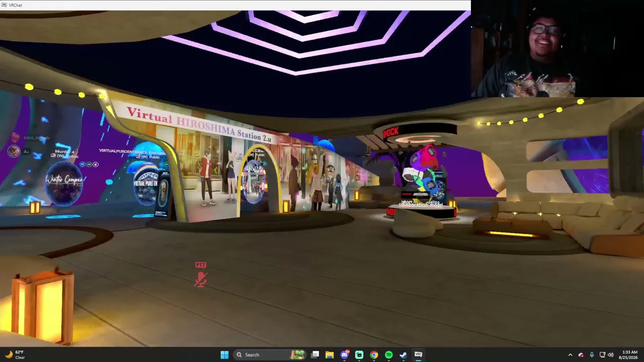Click the round avatar icon on the left
The image size is (644, 362).
coord(14,151)
